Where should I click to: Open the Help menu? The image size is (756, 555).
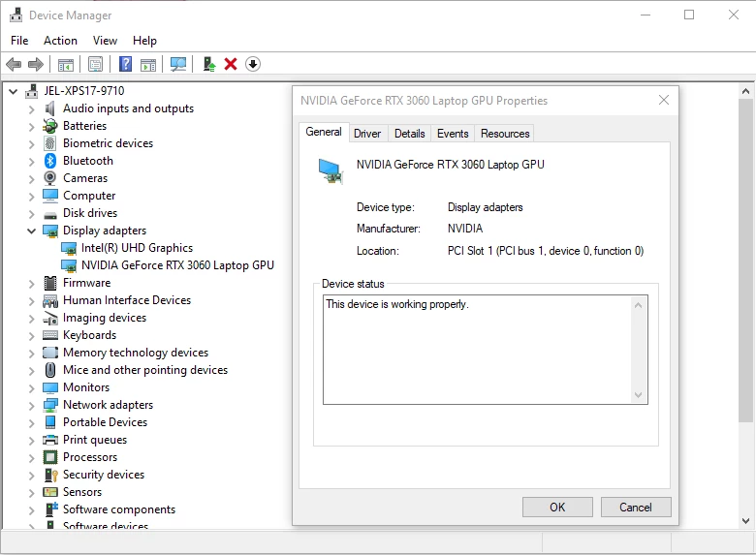tap(144, 41)
